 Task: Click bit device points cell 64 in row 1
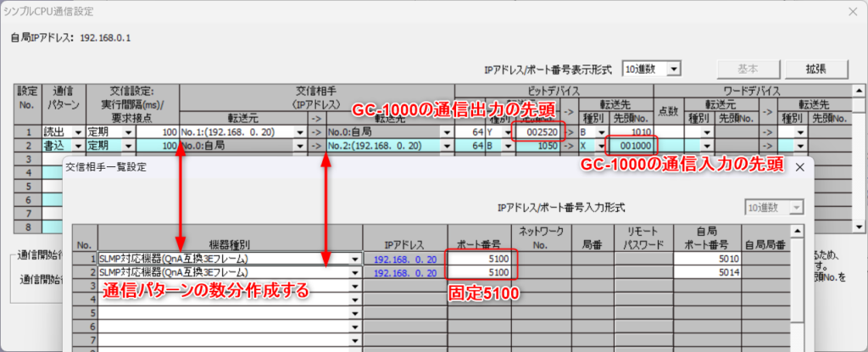click(470, 132)
